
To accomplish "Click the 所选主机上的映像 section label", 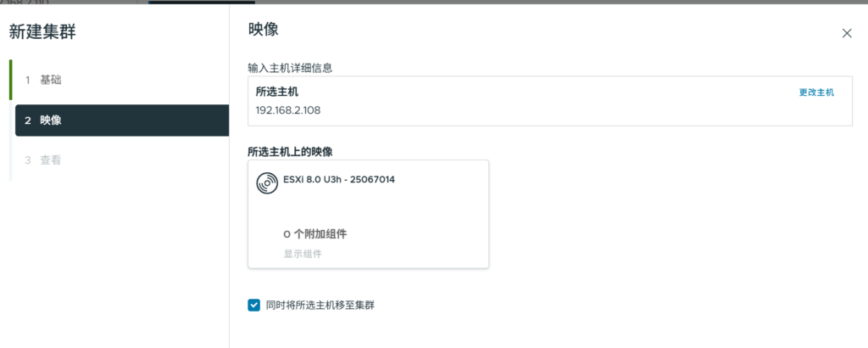I will 289,151.
